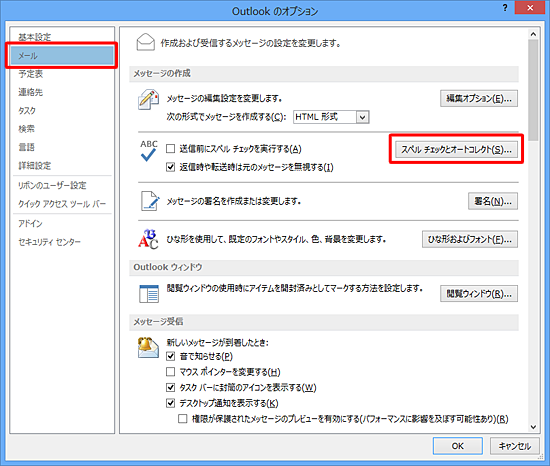550x466 pixels.
Task: Toggle 音で知らせる checkbox
Action: [x=170, y=356]
